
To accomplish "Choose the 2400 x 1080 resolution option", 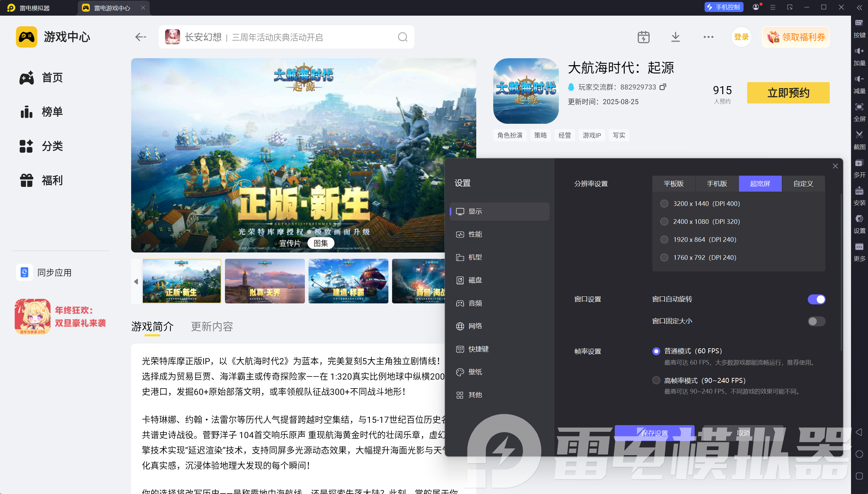I will pos(664,222).
